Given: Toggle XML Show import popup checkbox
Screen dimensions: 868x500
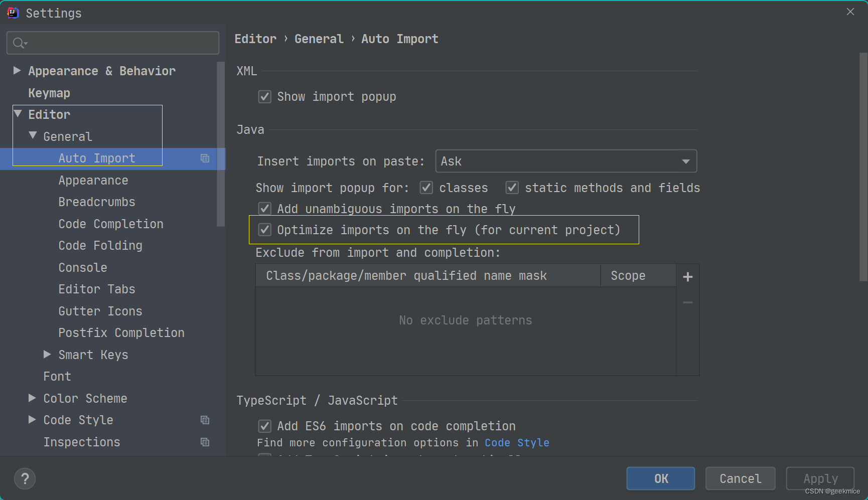Looking at the screenshot, I should pyautogui.click(x=264, y=97).
